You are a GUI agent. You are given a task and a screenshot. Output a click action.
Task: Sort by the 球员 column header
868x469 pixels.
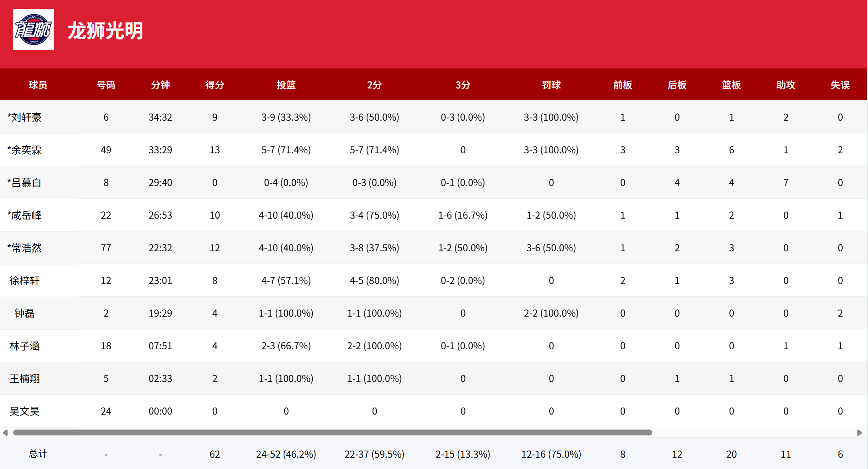[x=38, y=85]
